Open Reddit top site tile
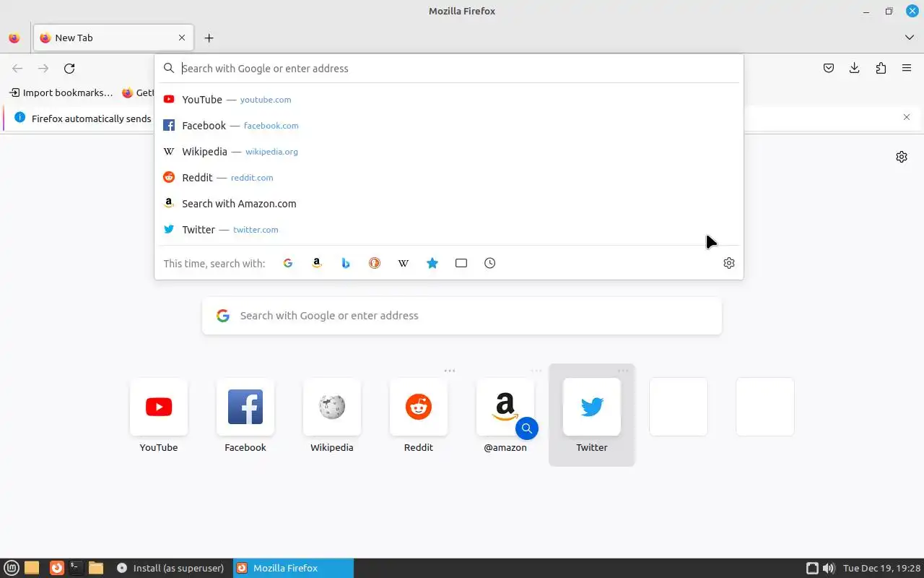 pos(419,415)
